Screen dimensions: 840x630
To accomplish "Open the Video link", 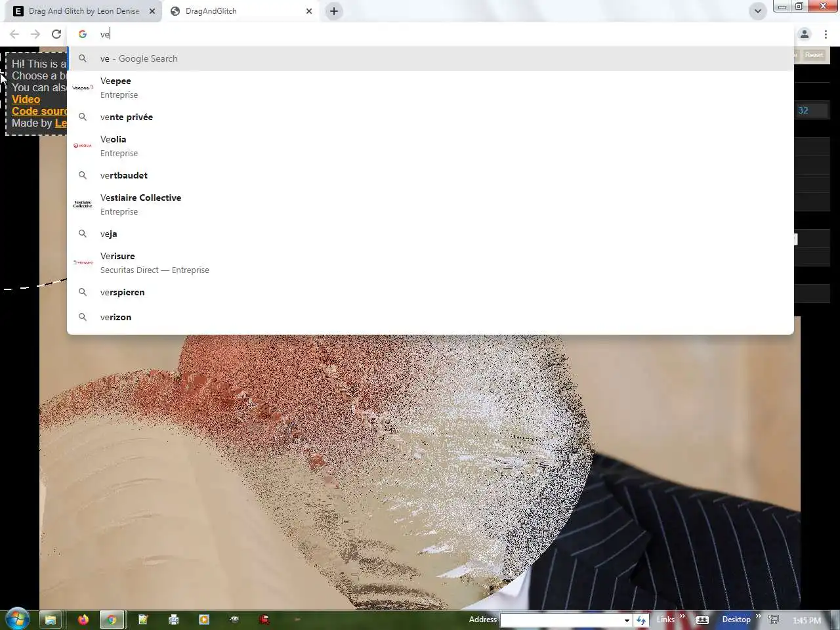I will coord(26,99).
